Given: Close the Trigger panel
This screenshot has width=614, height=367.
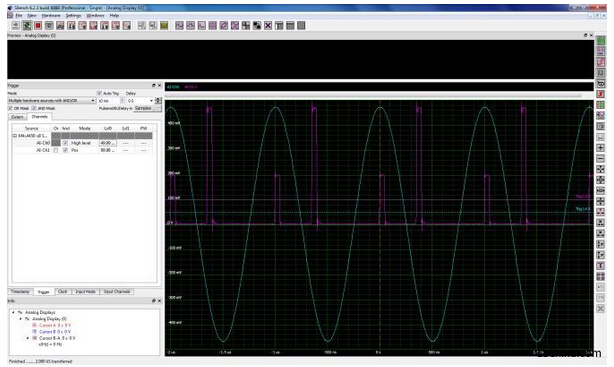Looking at the screenshot, I should [159, 85].
